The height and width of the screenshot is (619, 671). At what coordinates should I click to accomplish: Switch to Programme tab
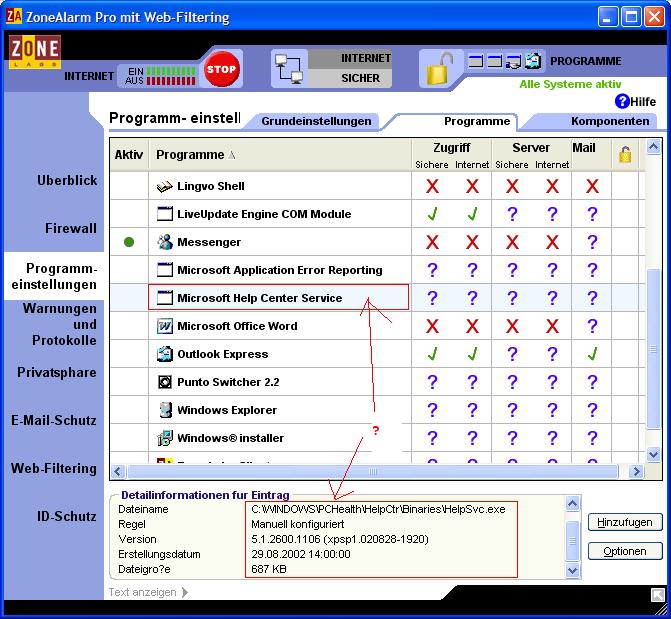(477, 121)
